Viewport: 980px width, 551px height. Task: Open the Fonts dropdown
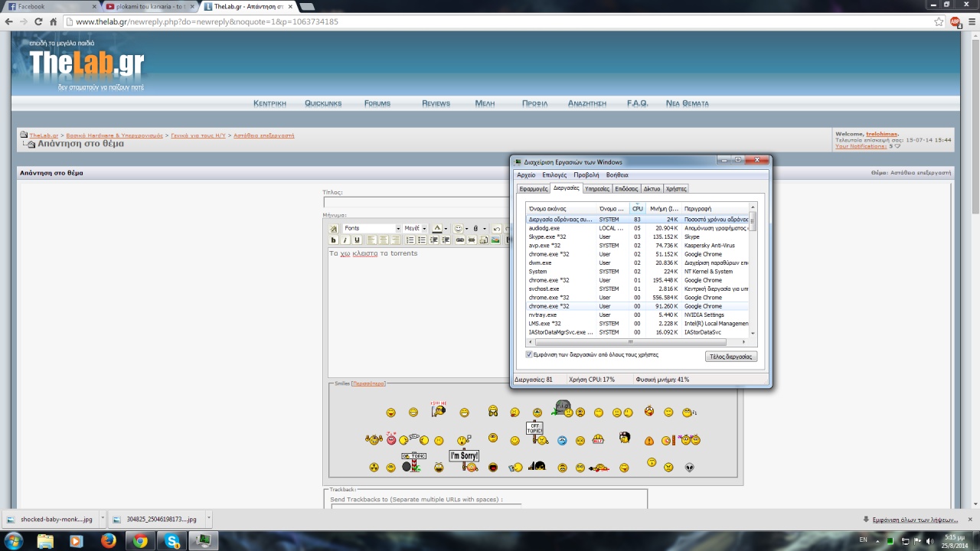(x=372, y=228)
